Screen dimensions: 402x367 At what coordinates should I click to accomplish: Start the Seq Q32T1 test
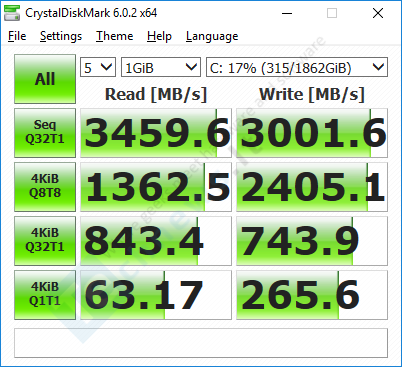click(x=45, y=133)
